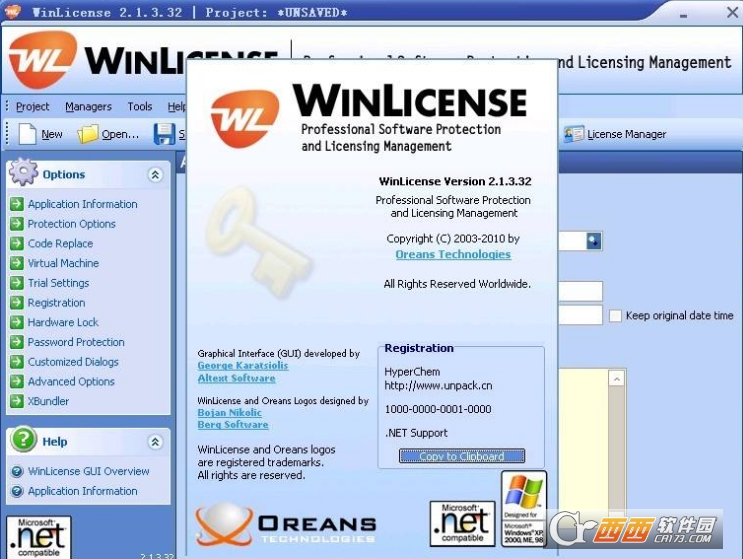Collapse the Options panel chevron
Screen dimensions: 743x559
155,175
